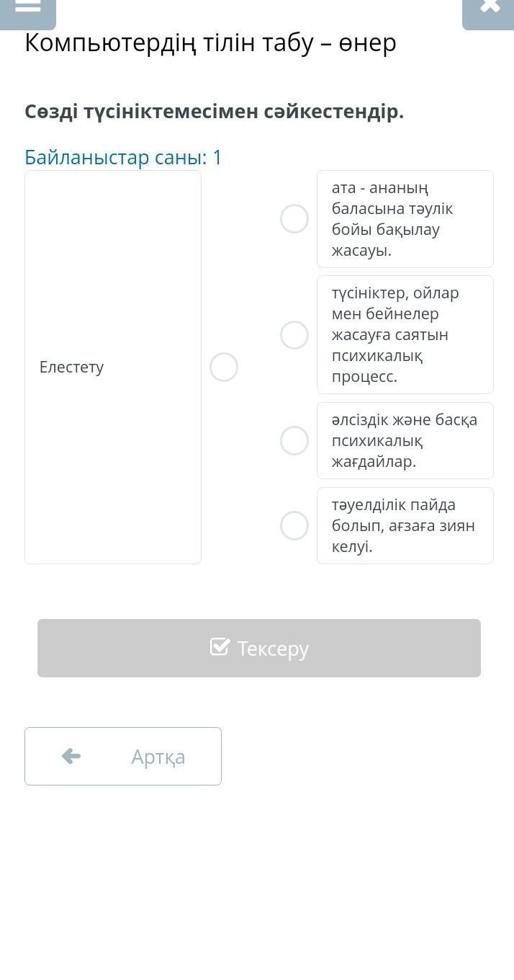Click the 'түсініктер, ойлар мен бейнелер' answer card
514x980 pixels.
pos(405,335)
